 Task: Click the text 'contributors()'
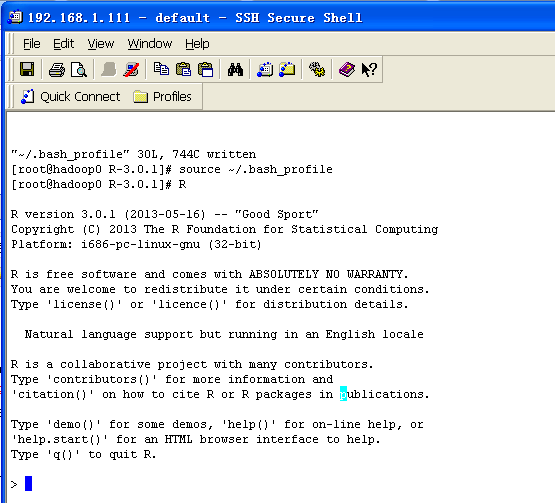(102, 379)
